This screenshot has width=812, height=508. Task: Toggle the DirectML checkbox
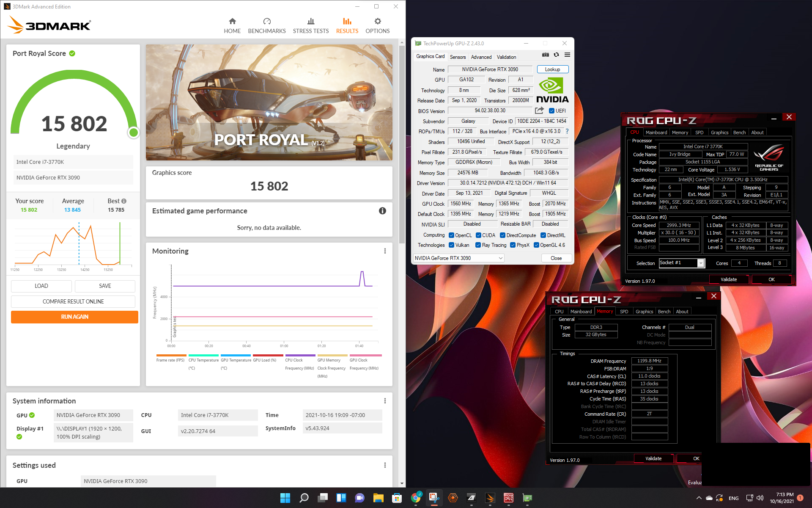(x=543, y=235)
